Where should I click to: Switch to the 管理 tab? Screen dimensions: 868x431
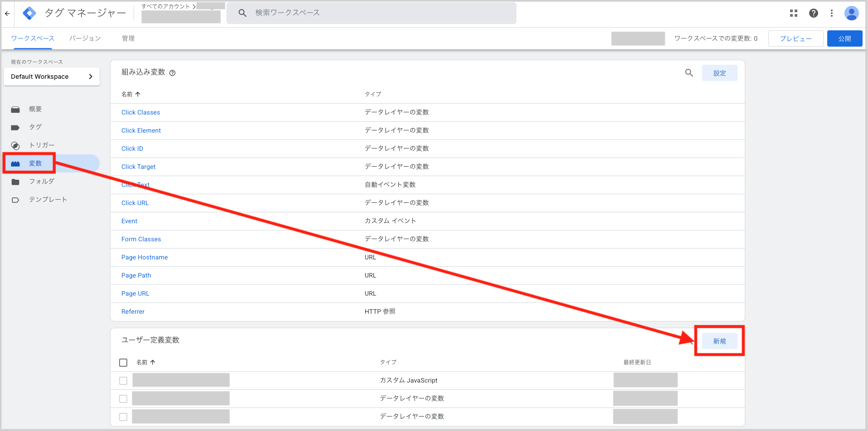click(128, 38)
